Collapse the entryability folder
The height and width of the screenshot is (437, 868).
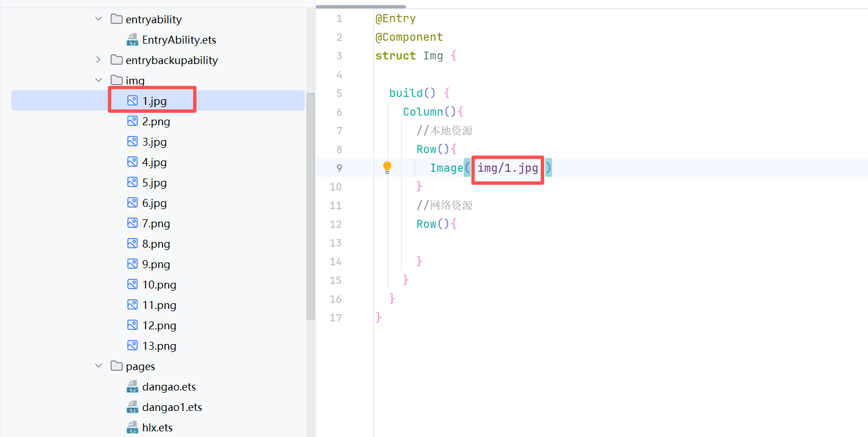click(99, 19)
